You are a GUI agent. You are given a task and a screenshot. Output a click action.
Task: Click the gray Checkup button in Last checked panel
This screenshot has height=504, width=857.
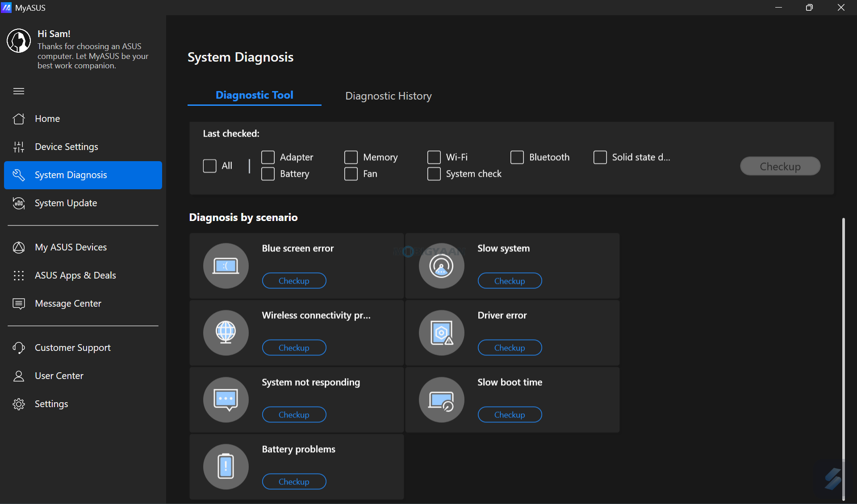[780, 167]
